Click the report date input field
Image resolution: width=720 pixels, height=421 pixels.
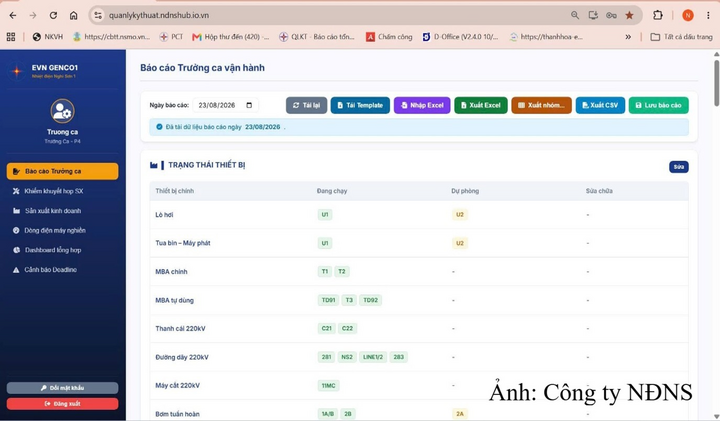225,105
